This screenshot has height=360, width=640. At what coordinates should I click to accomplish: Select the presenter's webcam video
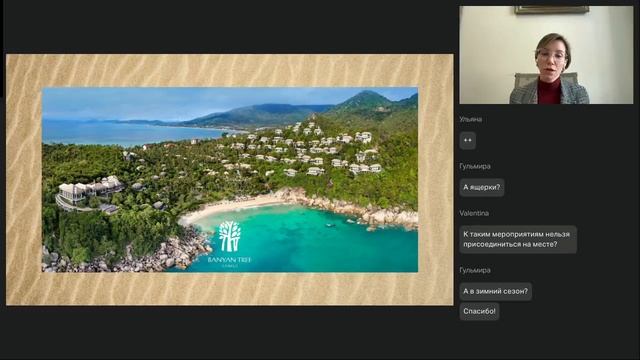(546, 55)
